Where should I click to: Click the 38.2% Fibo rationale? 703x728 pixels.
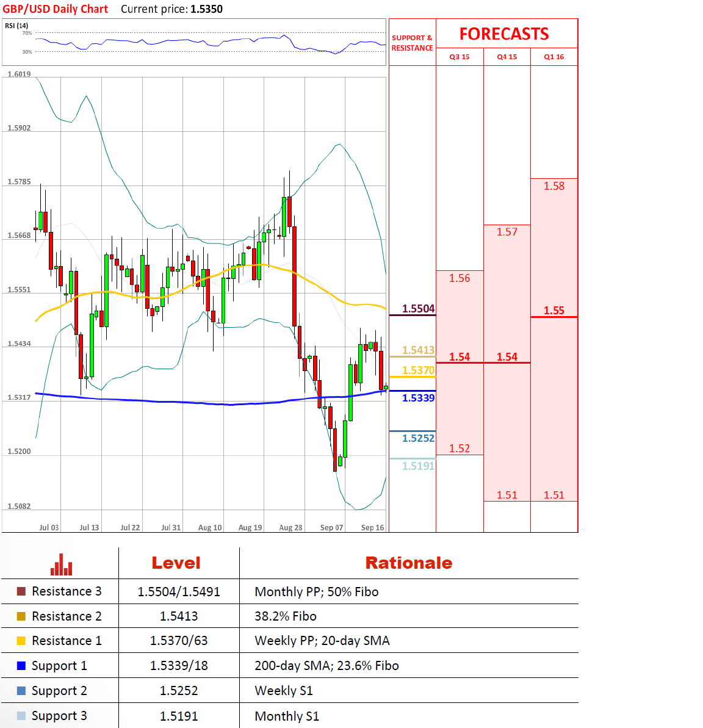tap(285, 616)
